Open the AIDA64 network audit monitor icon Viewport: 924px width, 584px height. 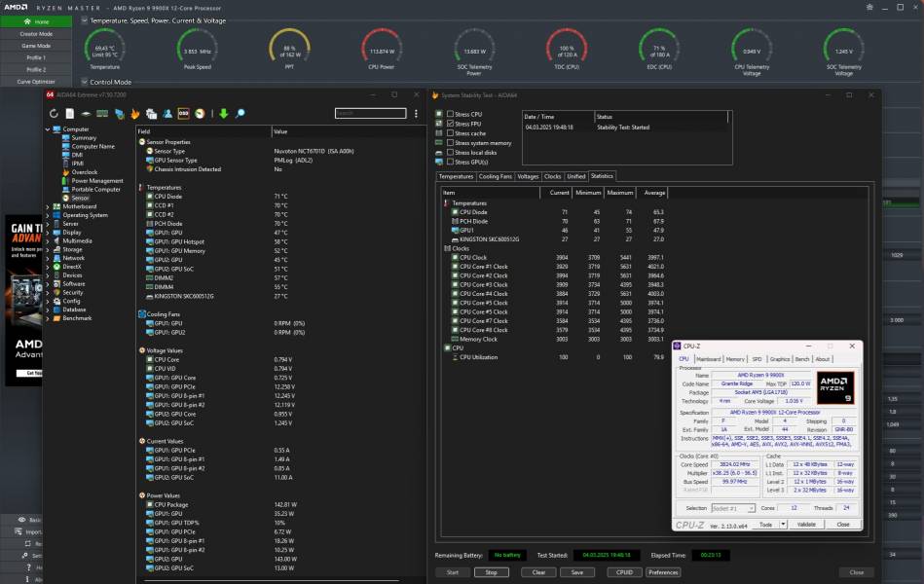click(x=120, y=114)
